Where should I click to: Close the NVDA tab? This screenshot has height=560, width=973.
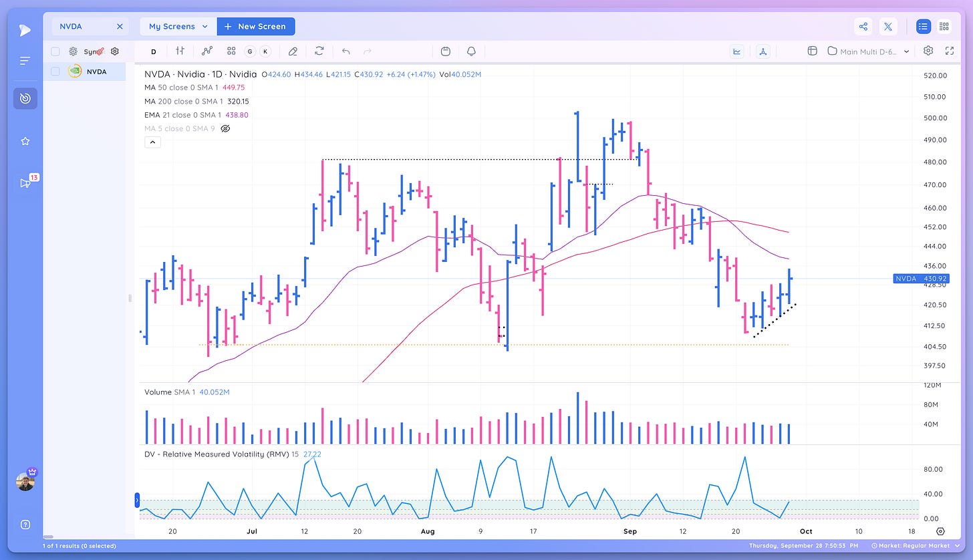120,27
